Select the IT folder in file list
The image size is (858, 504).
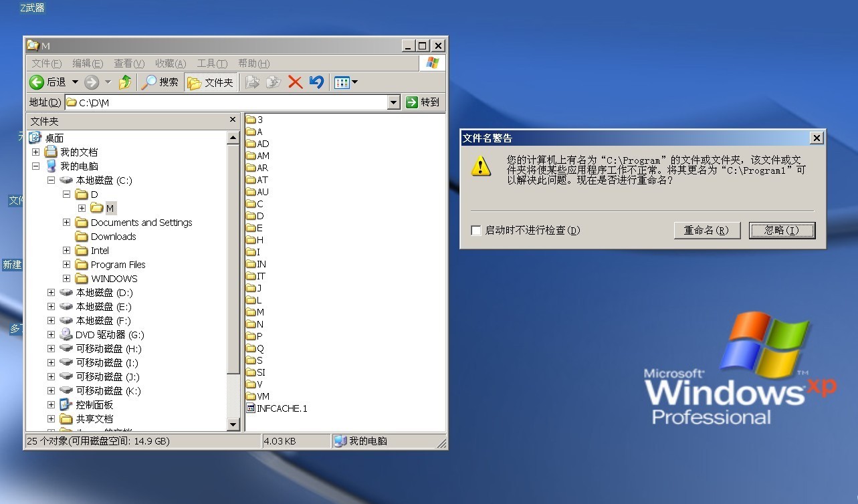(x=256, y=276)
